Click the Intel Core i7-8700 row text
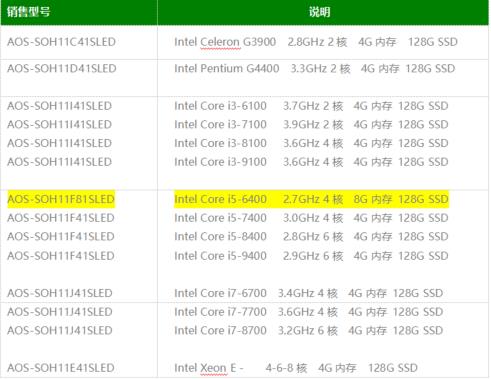This screenshot has height=379, width=491. pyautogui.click(x=308, y=331)
